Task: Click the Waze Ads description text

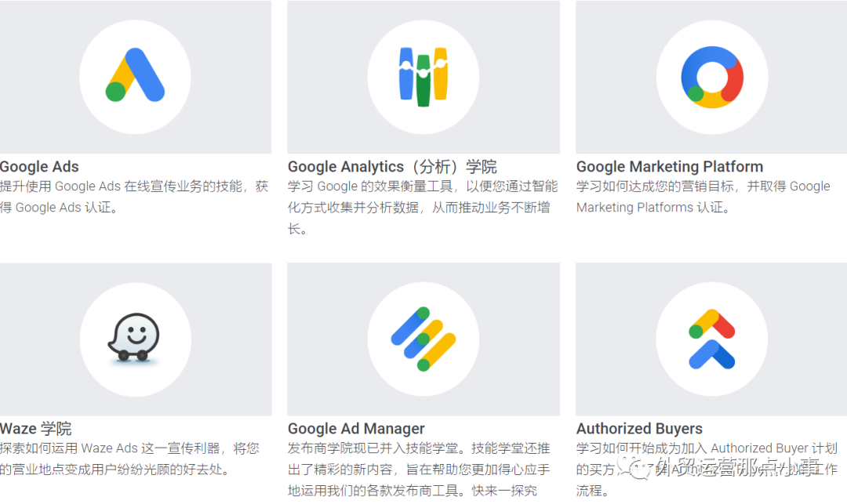Action: tap(129, 459)
